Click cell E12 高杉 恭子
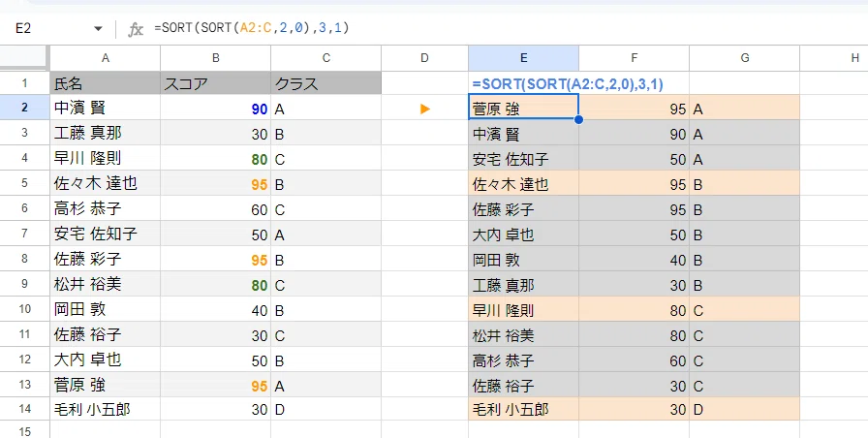The height and width of the screenshot is (438, 868). (524, 361)
